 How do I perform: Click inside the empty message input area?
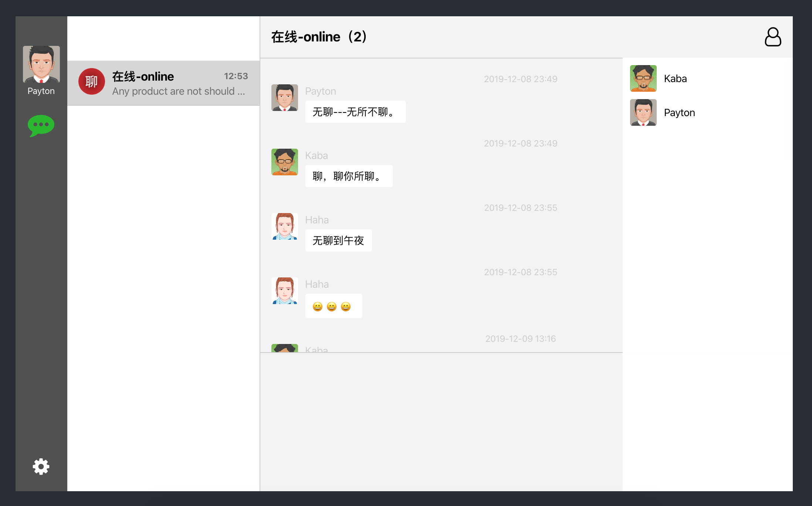click(441, 422)
